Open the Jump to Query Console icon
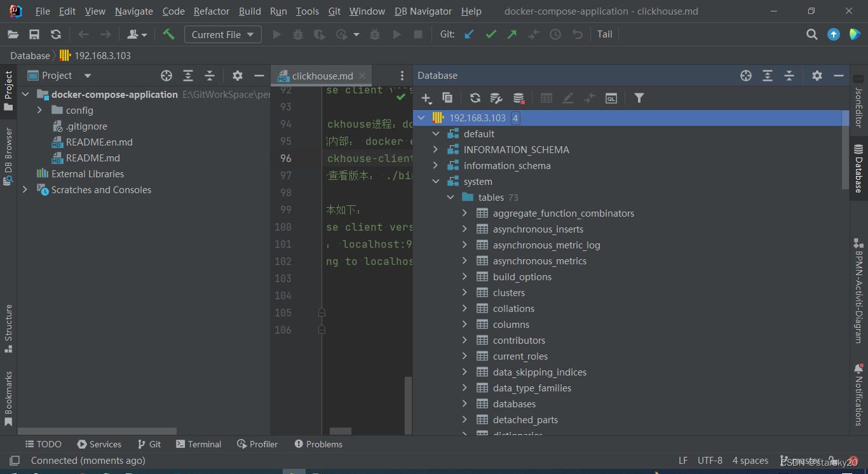868x474 pixels. [x=611, y=98]
